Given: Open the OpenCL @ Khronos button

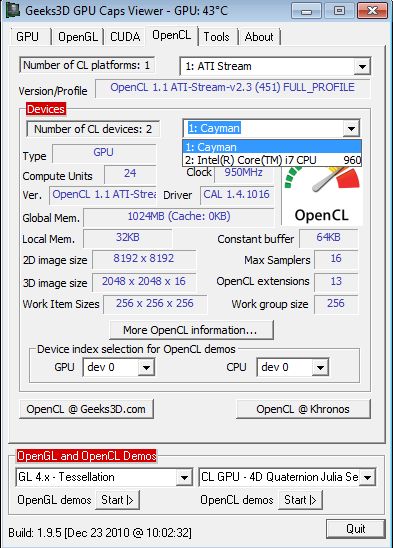Looking at the screenshot, I should (x=303, y=409).
